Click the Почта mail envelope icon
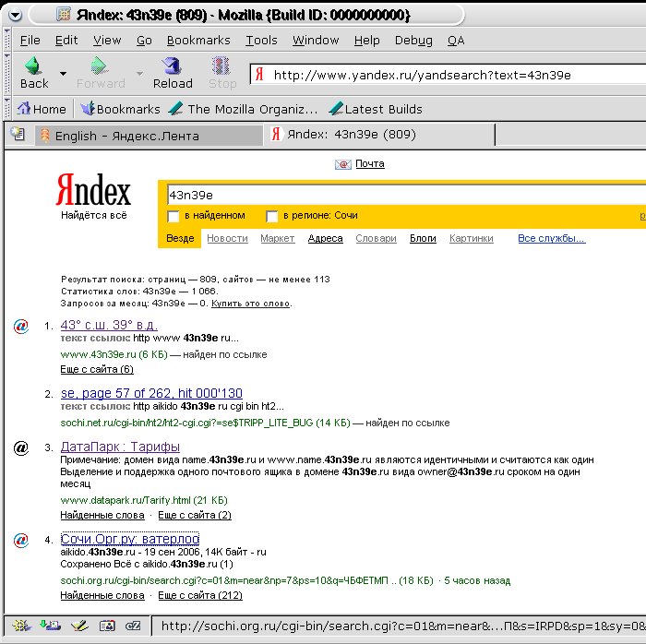Screen dimensions: 646x644 click(x=342, y=164)
